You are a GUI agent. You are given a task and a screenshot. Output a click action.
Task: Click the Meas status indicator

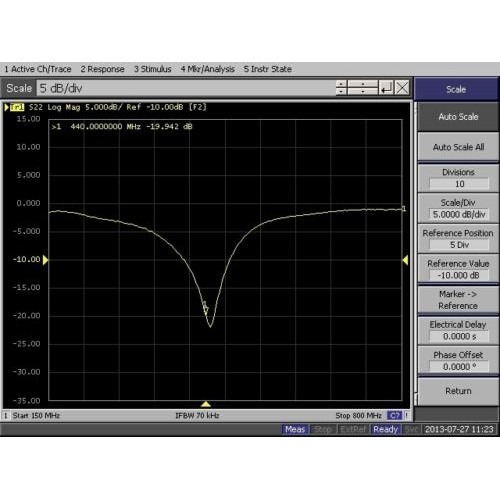[x=295, y=429]
